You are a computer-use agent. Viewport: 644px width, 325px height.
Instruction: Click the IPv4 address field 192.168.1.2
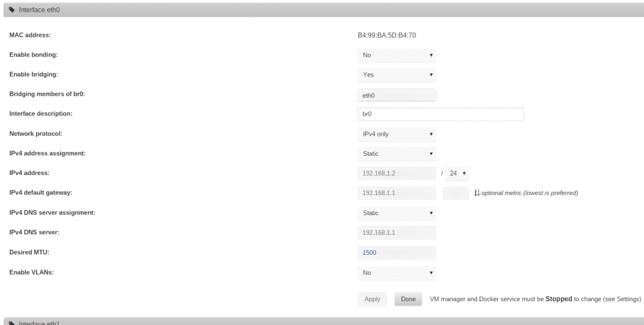pos(397,173)
